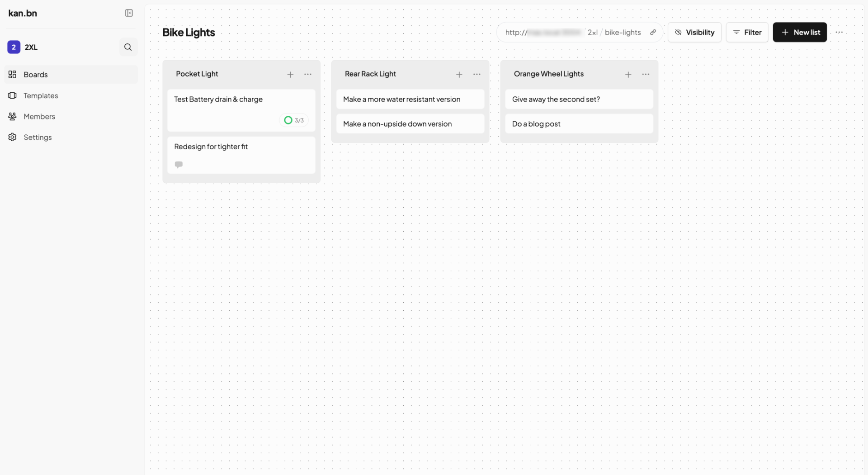Copy board URL link icon

pyautogui.click(x=653, y=32)
